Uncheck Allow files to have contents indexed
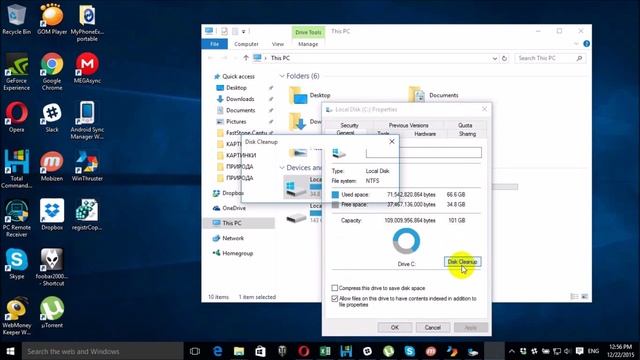 point(335,299)
